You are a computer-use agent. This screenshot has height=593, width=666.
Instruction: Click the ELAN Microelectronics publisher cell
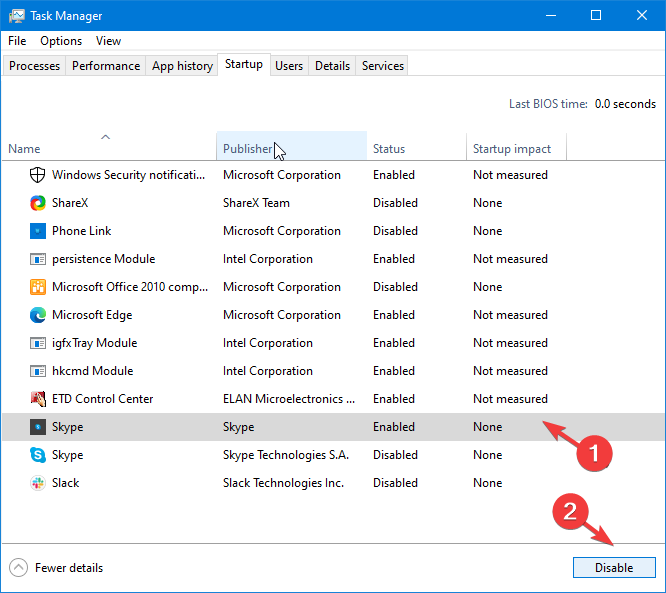(289, 399)
